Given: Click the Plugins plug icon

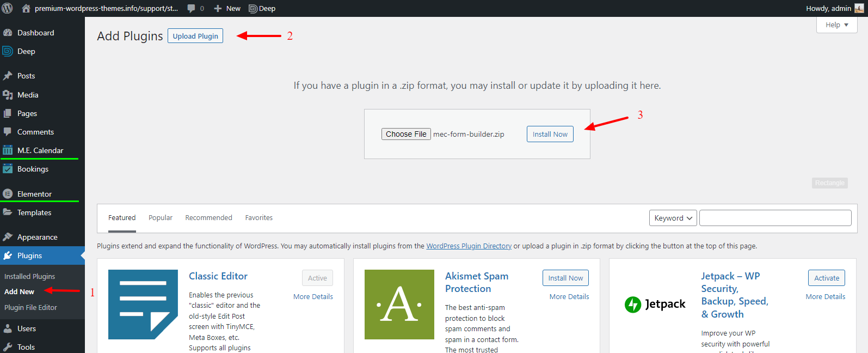Looking at the screenshot, I should pos(8,255).
